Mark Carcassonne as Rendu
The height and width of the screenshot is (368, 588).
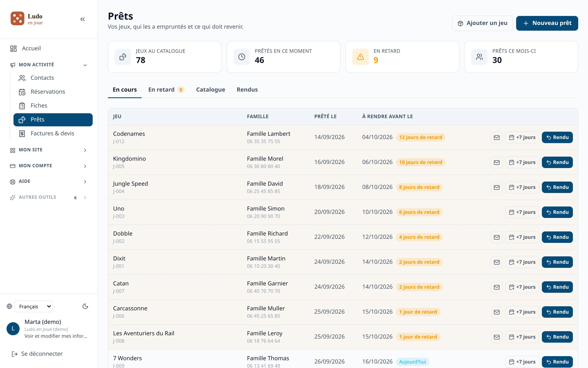pyautogui.click(x=557, y=312)
